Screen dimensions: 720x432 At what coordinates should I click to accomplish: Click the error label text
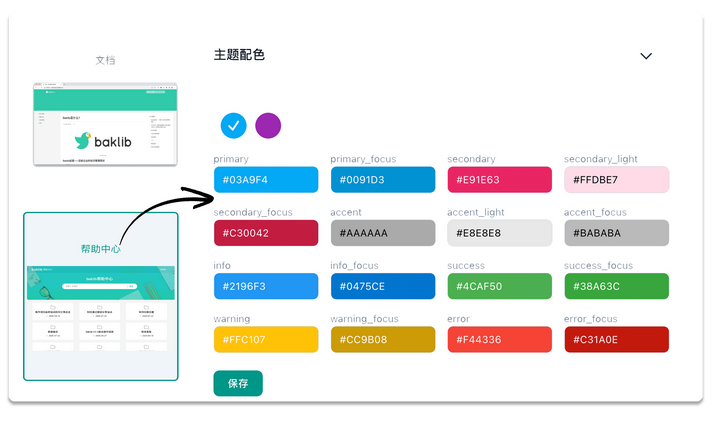tap(458, 319)
